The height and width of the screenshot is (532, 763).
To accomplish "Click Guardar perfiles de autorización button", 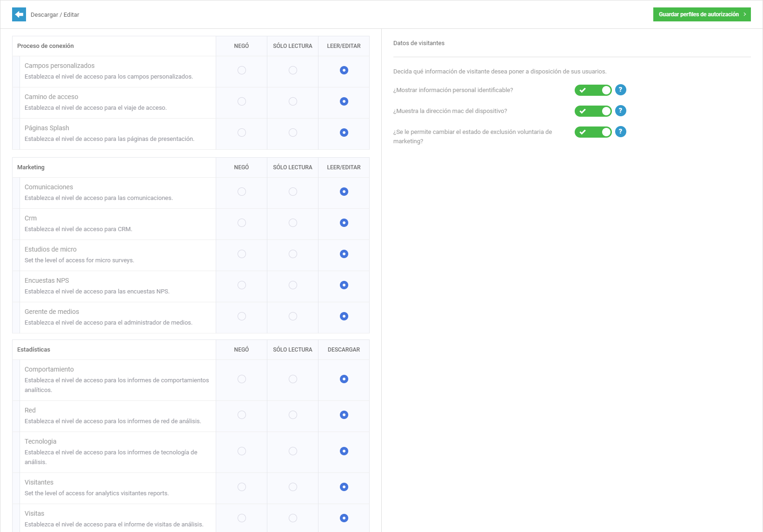I will pos(701,14).
